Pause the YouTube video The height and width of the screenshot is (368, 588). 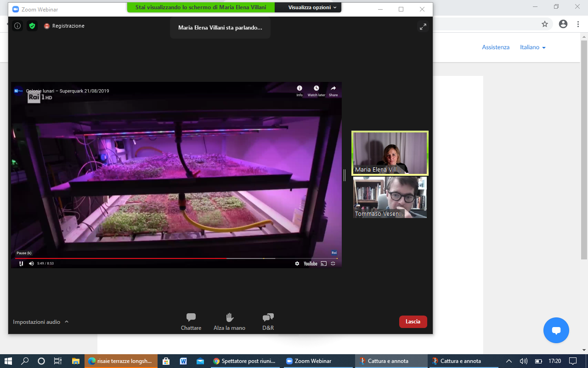coord(21,264)
